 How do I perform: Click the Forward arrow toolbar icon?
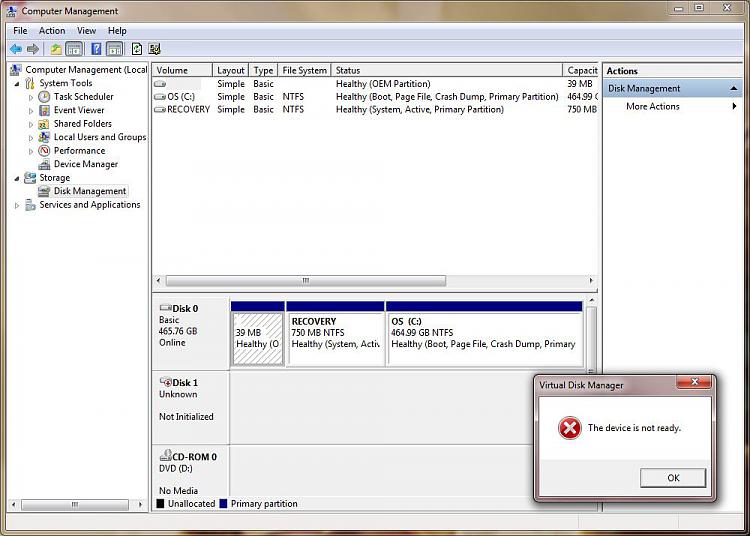(x=33, y=49)
